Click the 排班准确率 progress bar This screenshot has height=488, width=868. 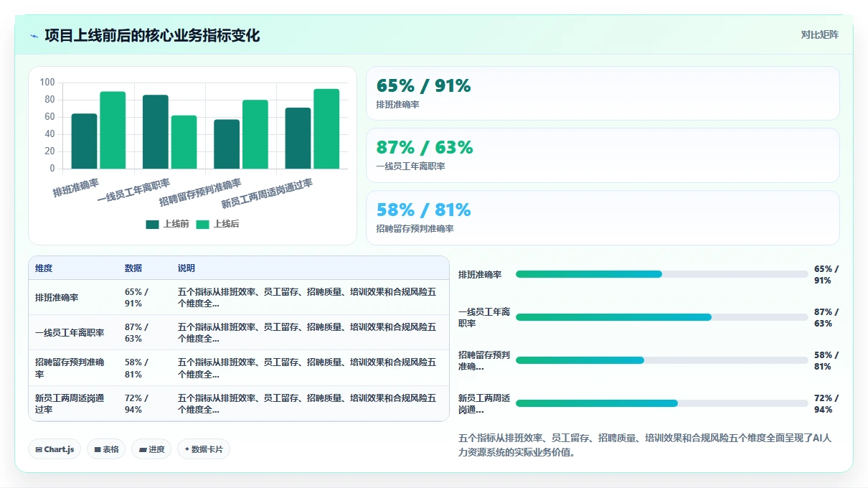661,274
